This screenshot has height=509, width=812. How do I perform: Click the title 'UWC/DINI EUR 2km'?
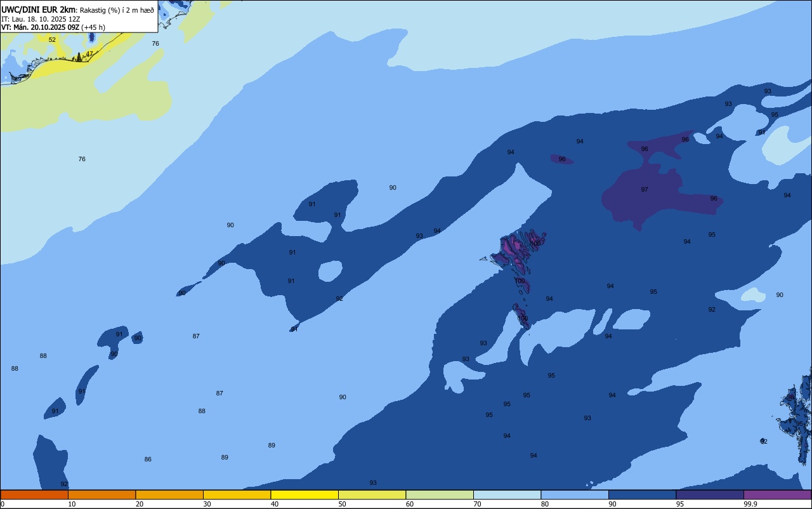pos(39,10)
